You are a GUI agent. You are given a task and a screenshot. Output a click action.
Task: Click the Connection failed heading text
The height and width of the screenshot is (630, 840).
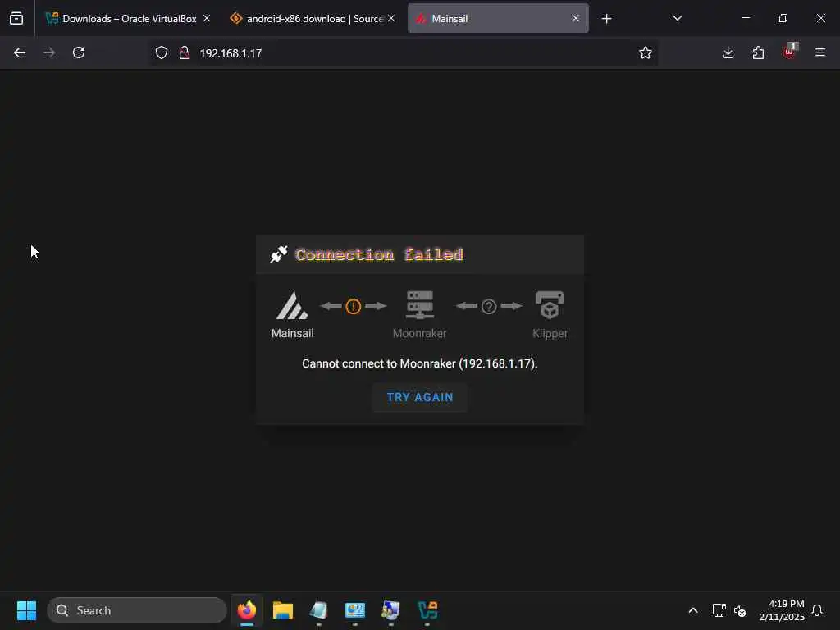tap(379, 255)
